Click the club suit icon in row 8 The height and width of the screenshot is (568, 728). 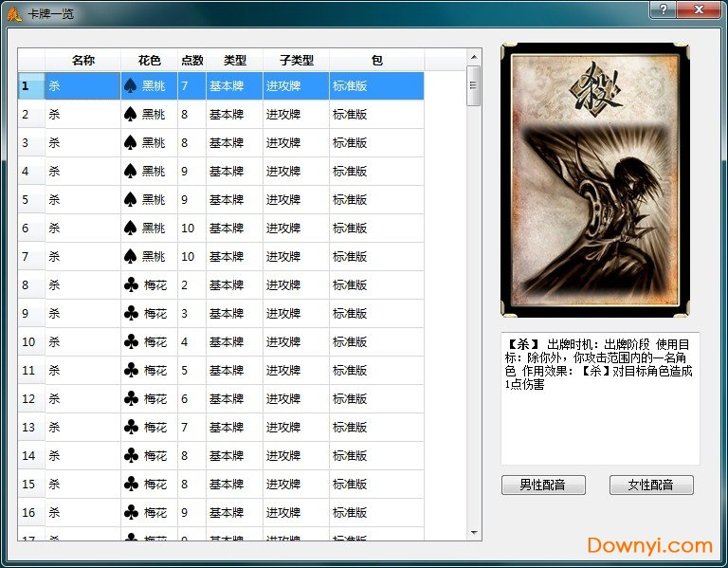pyautogui.click(x=132, y=285)
